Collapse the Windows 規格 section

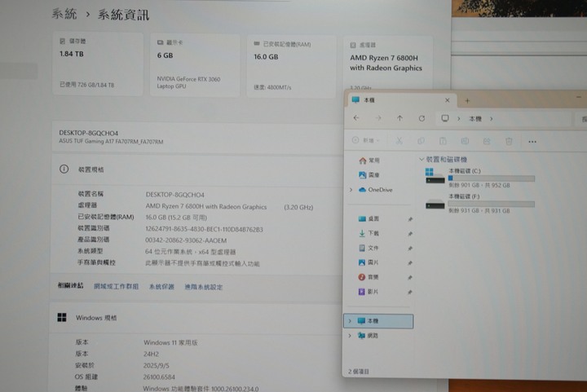point(196,318)
